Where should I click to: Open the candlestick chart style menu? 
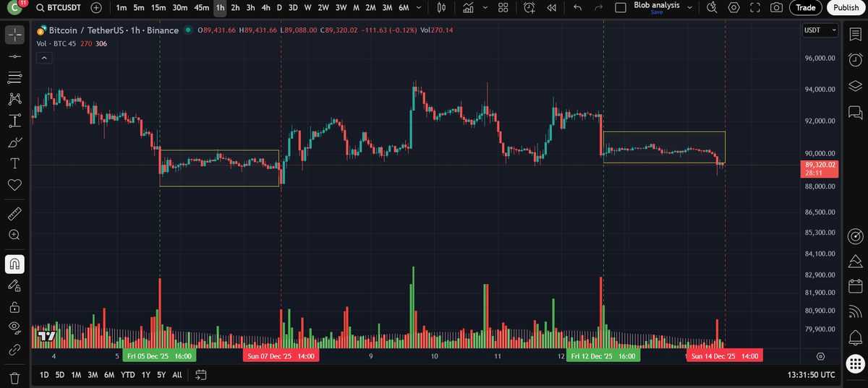pyautogui.click(x=441, y=8)
